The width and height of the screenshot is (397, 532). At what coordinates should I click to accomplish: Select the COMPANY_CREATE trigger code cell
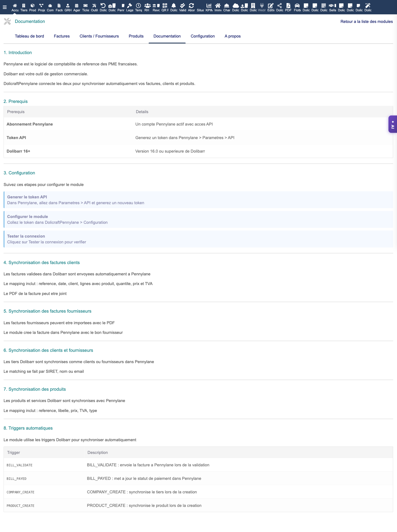pyautogui.click(x=21, y=492)
